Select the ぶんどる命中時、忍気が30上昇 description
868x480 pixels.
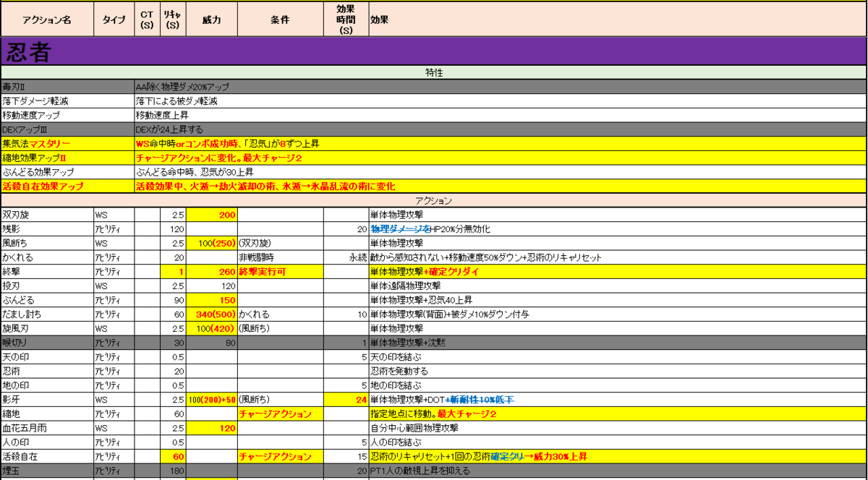coord(500,172)
